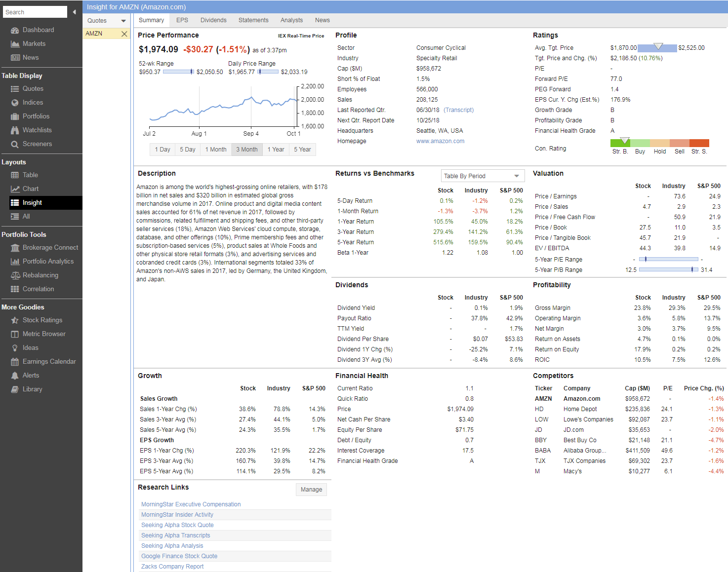Open Seeking Alpha Analysis link

[172, 546]
